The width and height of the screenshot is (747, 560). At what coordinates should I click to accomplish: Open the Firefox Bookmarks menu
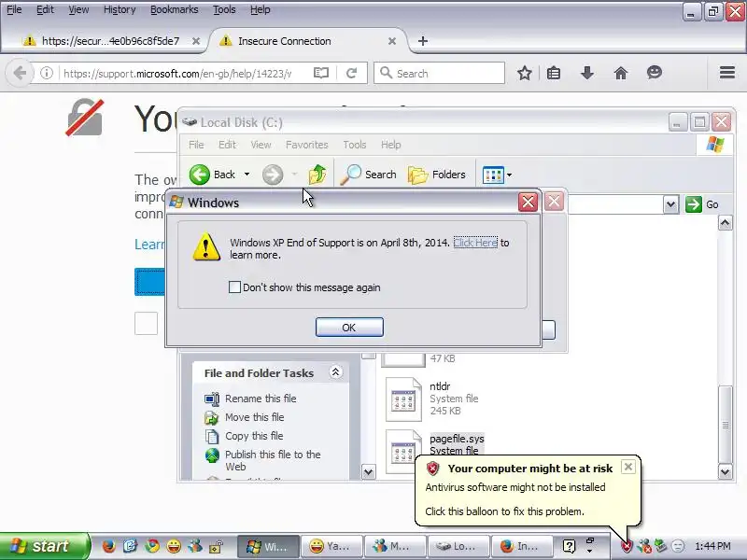pos(175,9)
